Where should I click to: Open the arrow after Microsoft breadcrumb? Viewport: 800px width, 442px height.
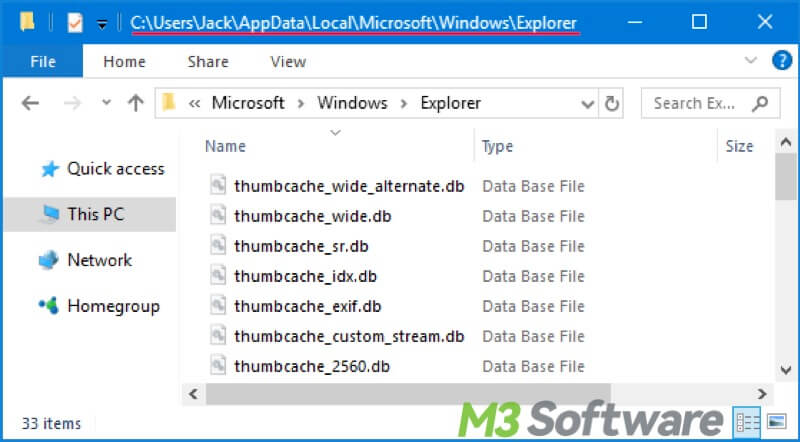[301, 104]
